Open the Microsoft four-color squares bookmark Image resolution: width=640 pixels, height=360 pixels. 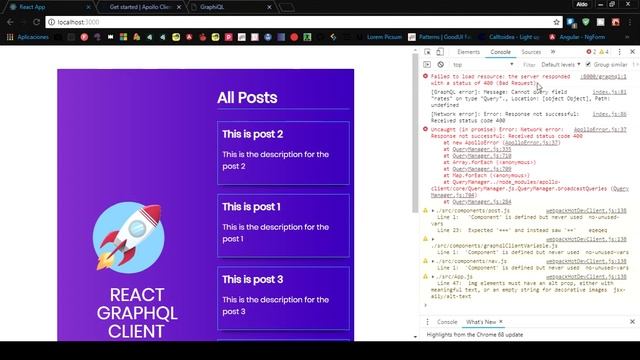coord(123,37)
